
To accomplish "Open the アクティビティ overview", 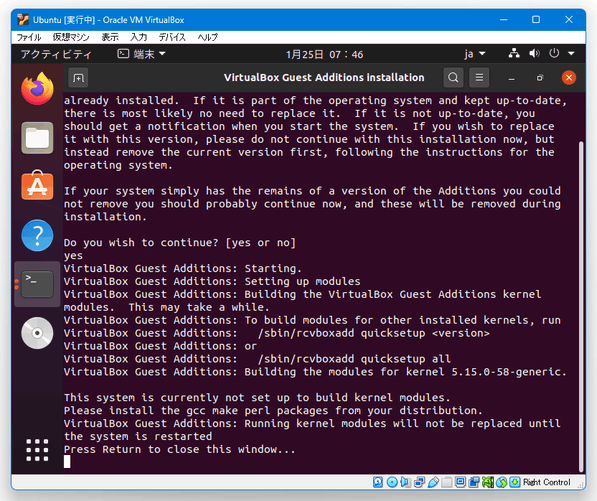I will point(56,54).
